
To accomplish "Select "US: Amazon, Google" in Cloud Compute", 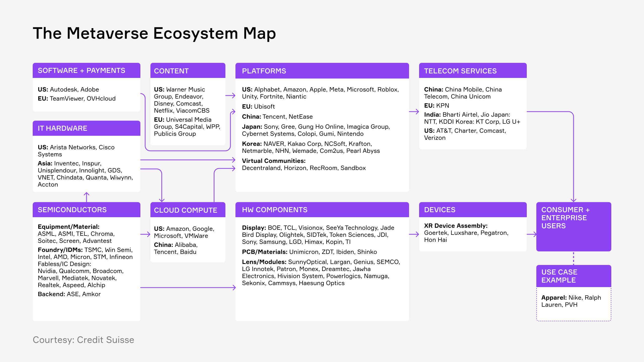I will click(184, 229).
